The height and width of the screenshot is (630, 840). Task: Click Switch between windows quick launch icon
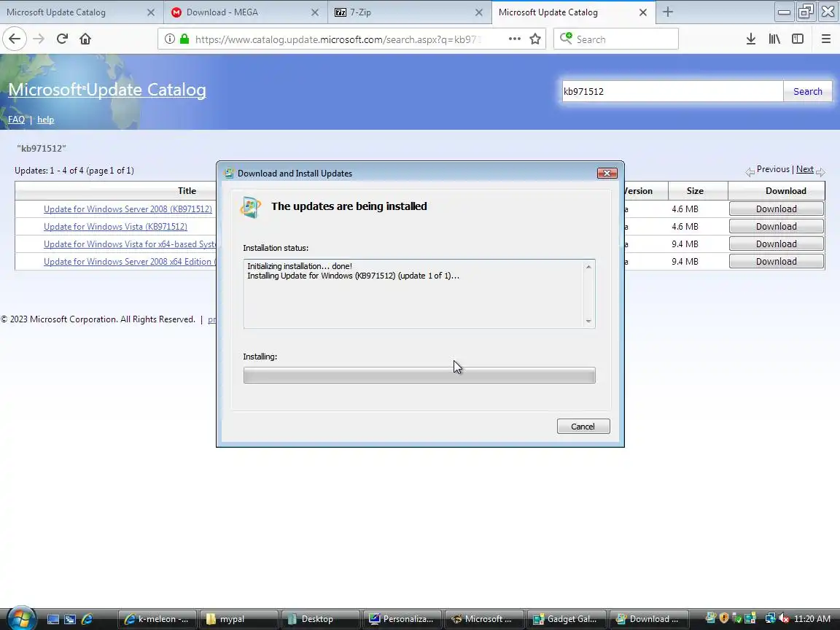pos(70,619)
